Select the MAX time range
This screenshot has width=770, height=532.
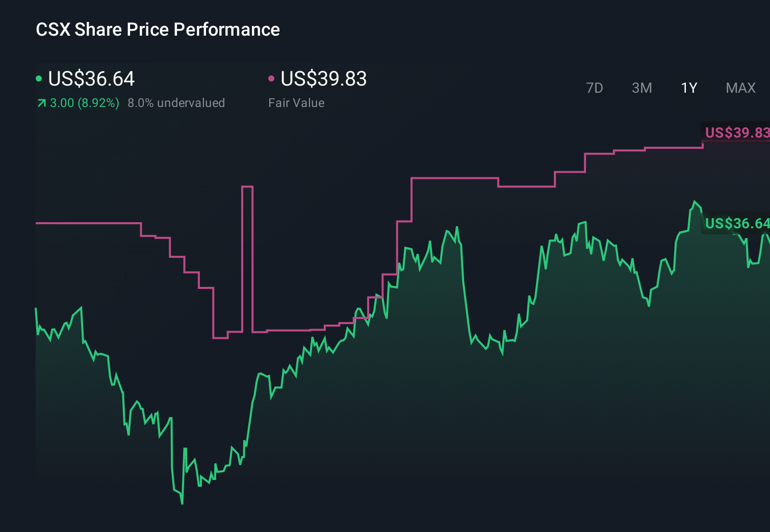(x=740, y=88)
